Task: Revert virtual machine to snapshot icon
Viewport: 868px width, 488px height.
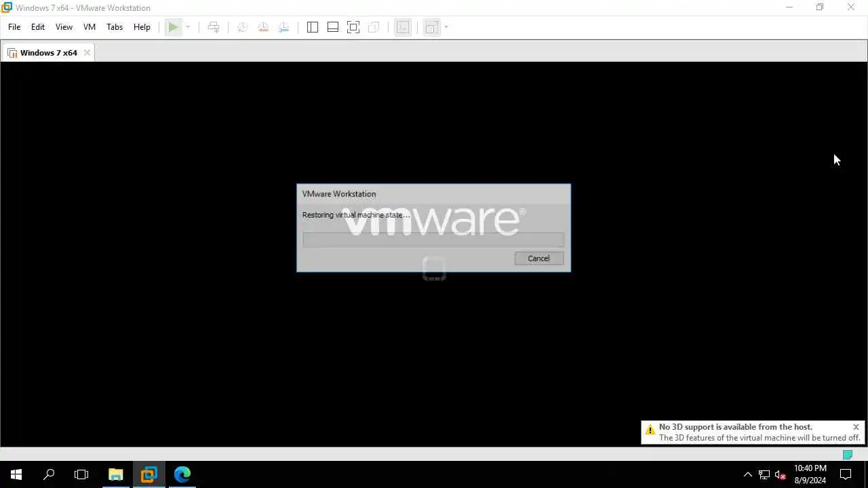Action: tap(263, 27)
